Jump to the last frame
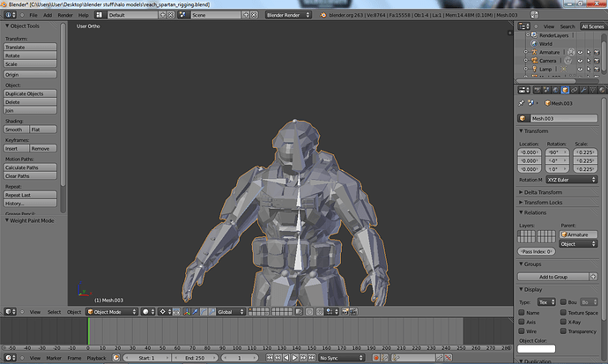 pos(311,358)
